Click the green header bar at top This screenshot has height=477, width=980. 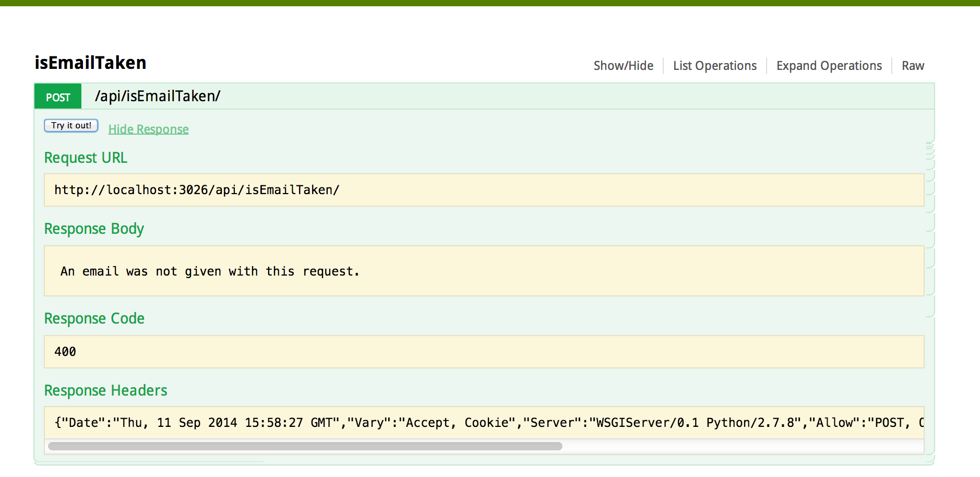tap(490, 3)
